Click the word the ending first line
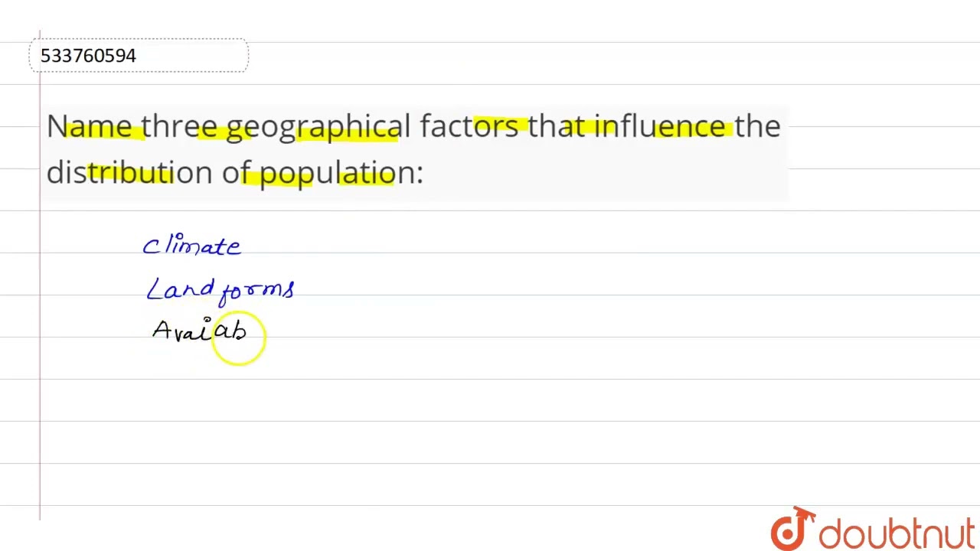Screen dimensions: 980x551 (758, 126)
